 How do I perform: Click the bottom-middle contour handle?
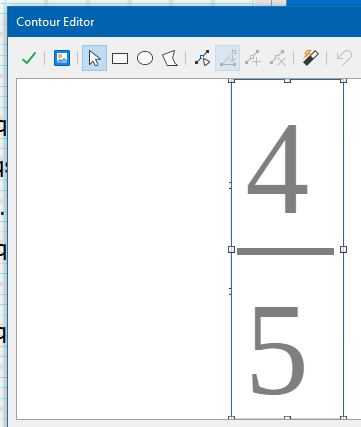point(287,418)
